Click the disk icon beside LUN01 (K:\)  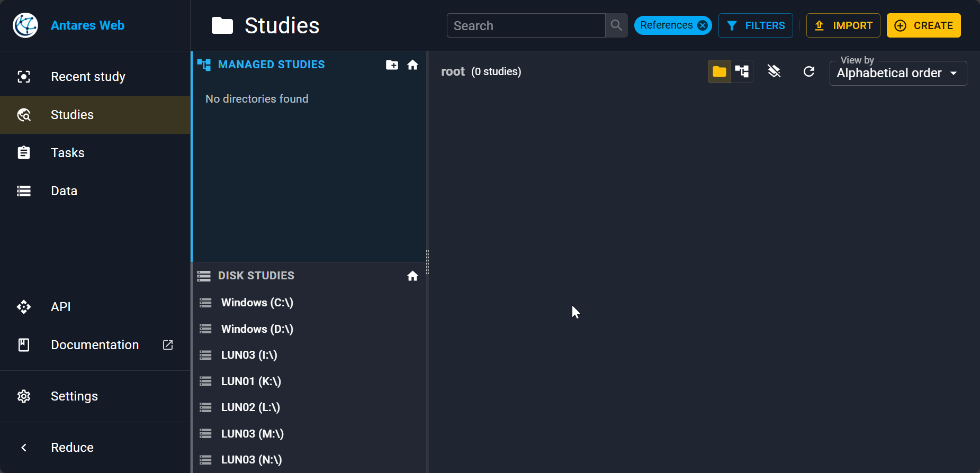click(x=205, y=381)
